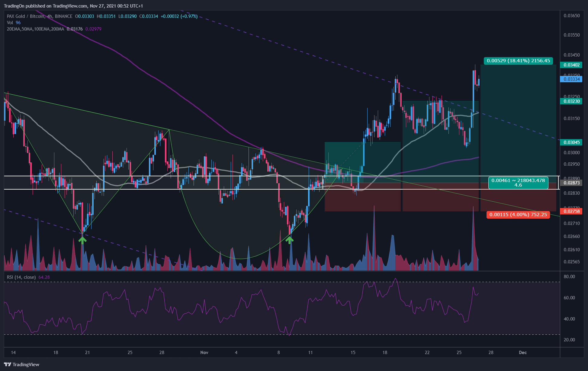
Task: Click the 0.00461 ~ 218043.478 risk-reward label
Action: pyautogui.click(x=518, y=183)
